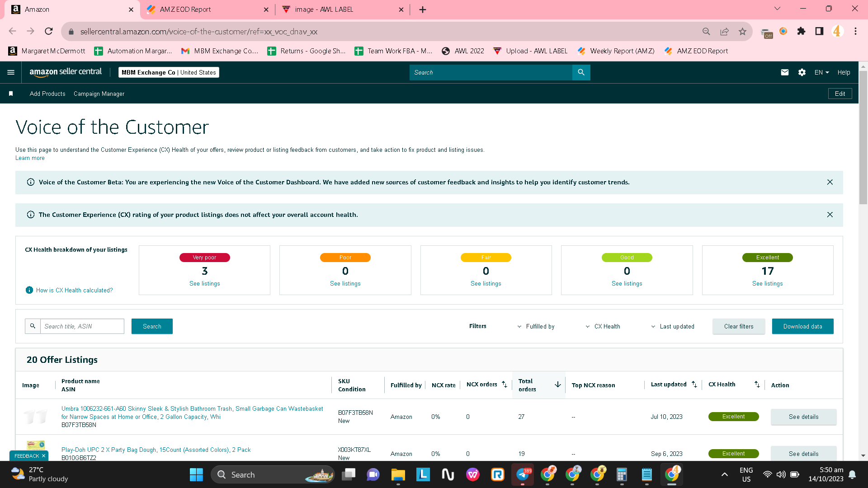Reload the browser page
Viewport: 868px width, 488px height.
[49, 31]
